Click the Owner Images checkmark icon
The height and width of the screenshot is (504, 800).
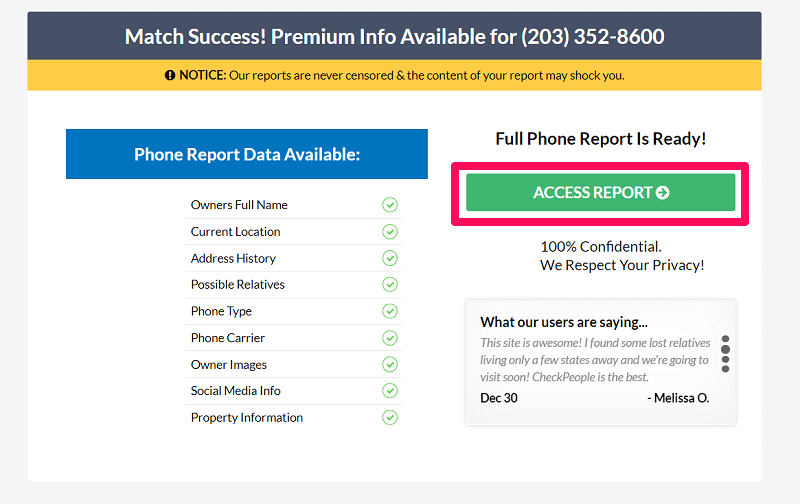[390, 364]
